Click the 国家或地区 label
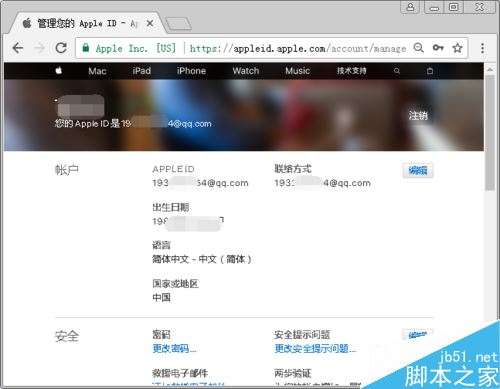Image resolution: width=500 pixels, height=389 pixels. coord(175,284)
